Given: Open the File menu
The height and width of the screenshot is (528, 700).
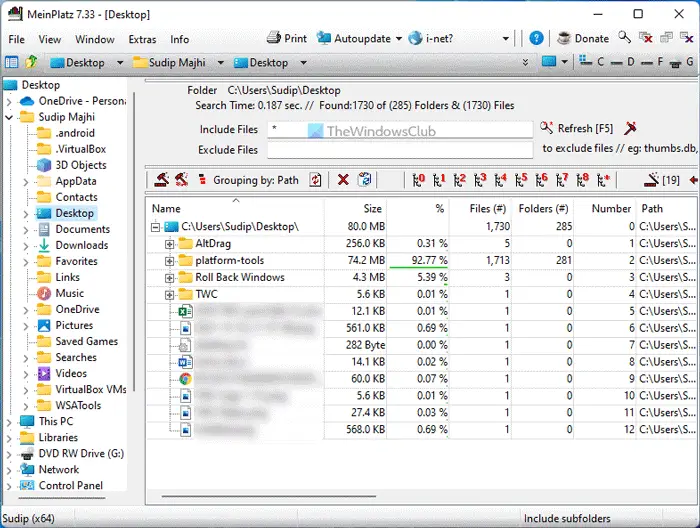Looking at the screenshot, I should tap(17, 39).
